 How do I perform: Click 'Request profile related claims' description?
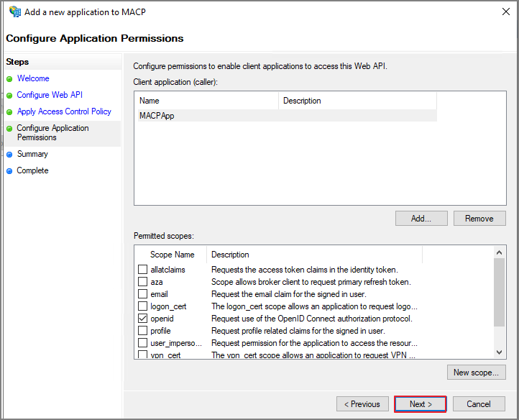(x=298, y=331)
